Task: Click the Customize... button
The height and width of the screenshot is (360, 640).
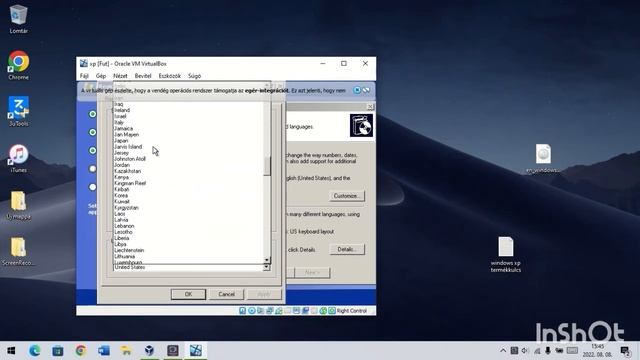Action: tap(346, 196)
